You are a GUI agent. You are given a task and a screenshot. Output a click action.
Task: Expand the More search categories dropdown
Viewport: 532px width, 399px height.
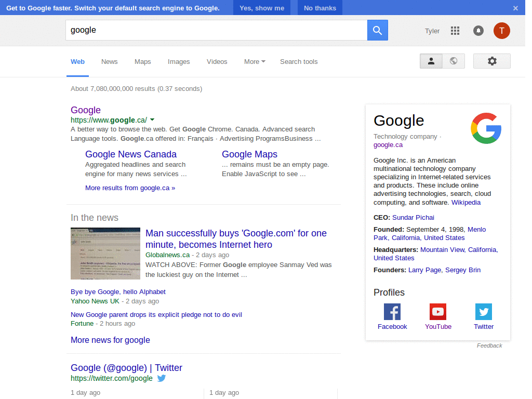[255, 62]
